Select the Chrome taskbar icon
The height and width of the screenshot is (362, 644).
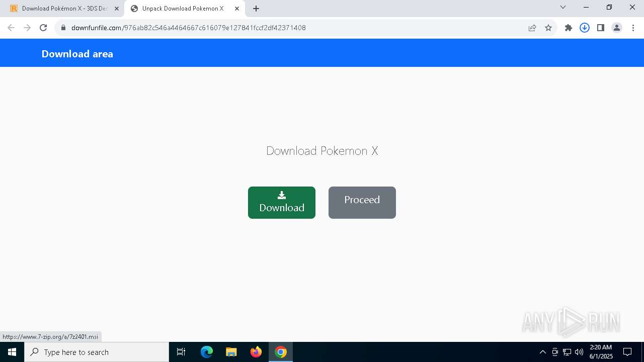click(281, 352)
